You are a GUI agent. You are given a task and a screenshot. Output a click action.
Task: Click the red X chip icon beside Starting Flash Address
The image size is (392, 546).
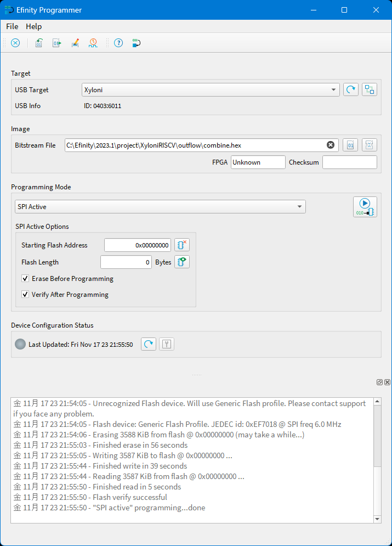[181, 245]
